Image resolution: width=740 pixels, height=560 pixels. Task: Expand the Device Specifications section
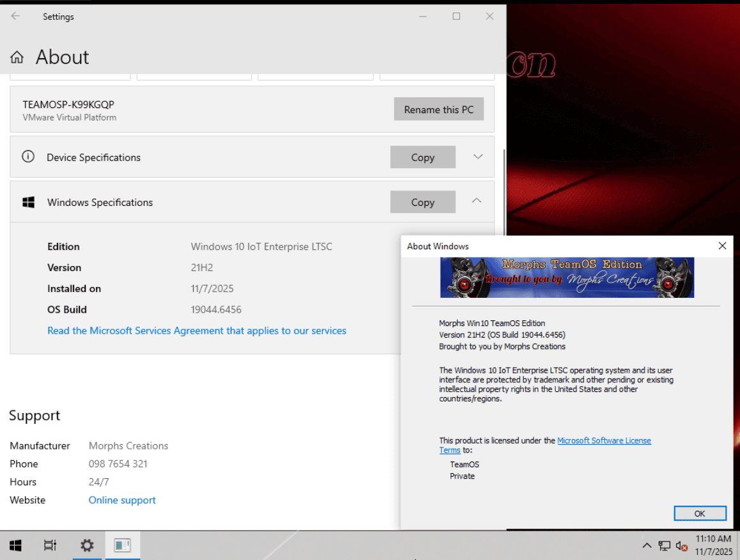pos(477,157)
